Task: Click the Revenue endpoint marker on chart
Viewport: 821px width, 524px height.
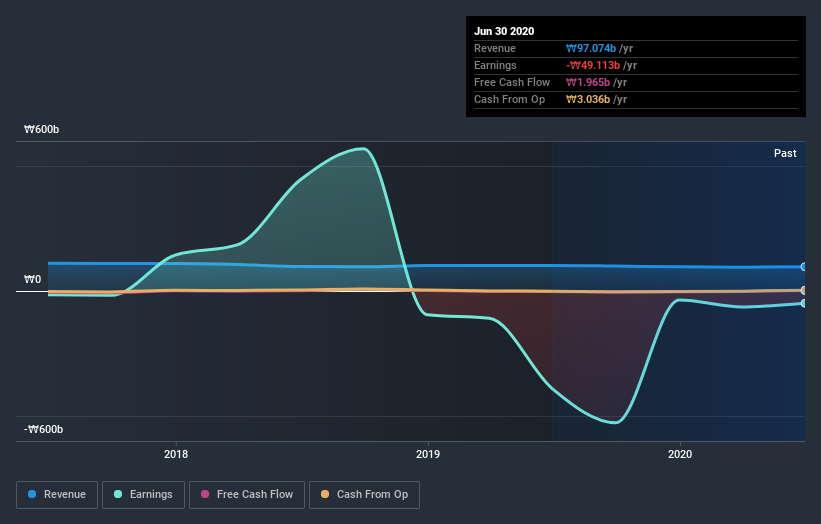Action: click(804, 267)
